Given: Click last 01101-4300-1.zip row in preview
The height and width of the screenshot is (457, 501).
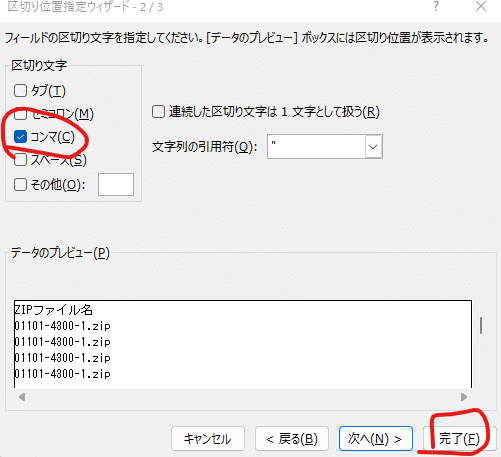Looking at the screenshot, I should 62,374.
